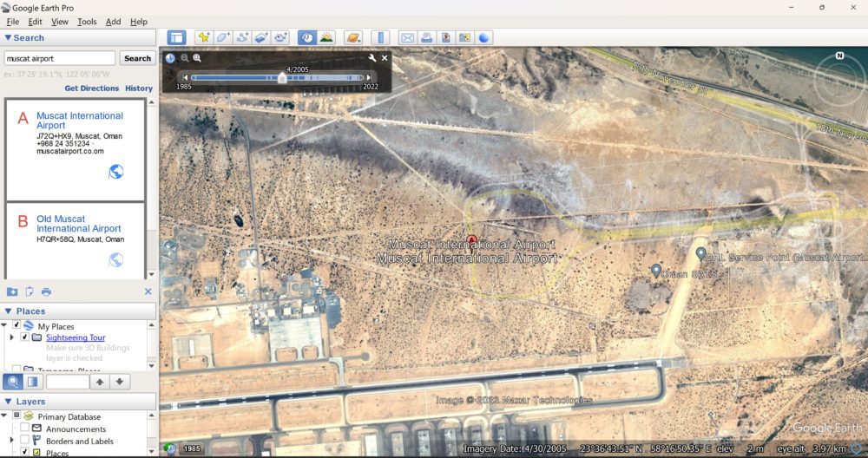Select the Add Polygon tool

[x=223, y=37]
